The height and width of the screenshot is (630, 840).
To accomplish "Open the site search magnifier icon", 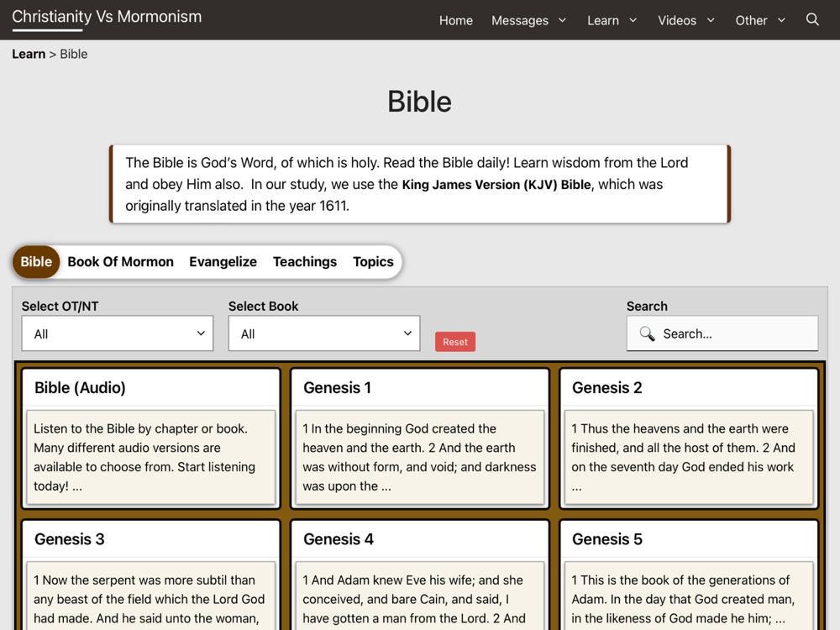I will coord(812,20).
